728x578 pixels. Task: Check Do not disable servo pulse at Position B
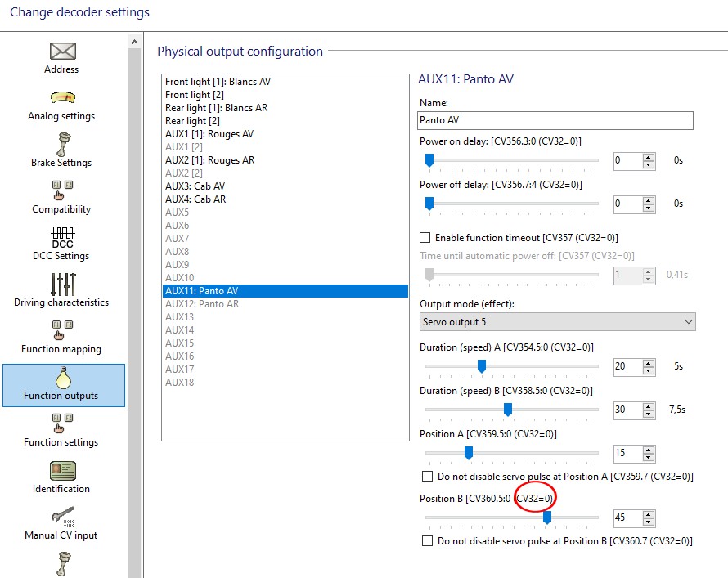click(427, 541)
